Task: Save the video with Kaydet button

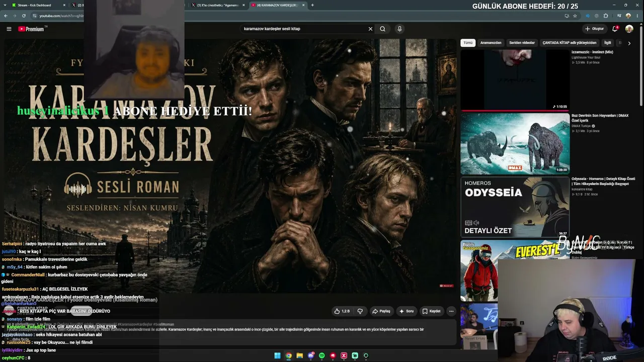Action: click(x=432, y=311)
